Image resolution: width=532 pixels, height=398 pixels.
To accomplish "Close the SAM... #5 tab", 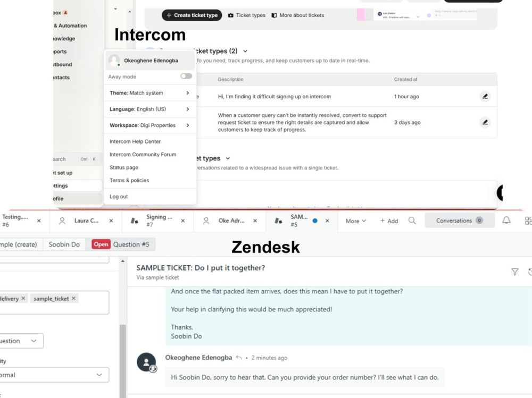I will point(327,221).
